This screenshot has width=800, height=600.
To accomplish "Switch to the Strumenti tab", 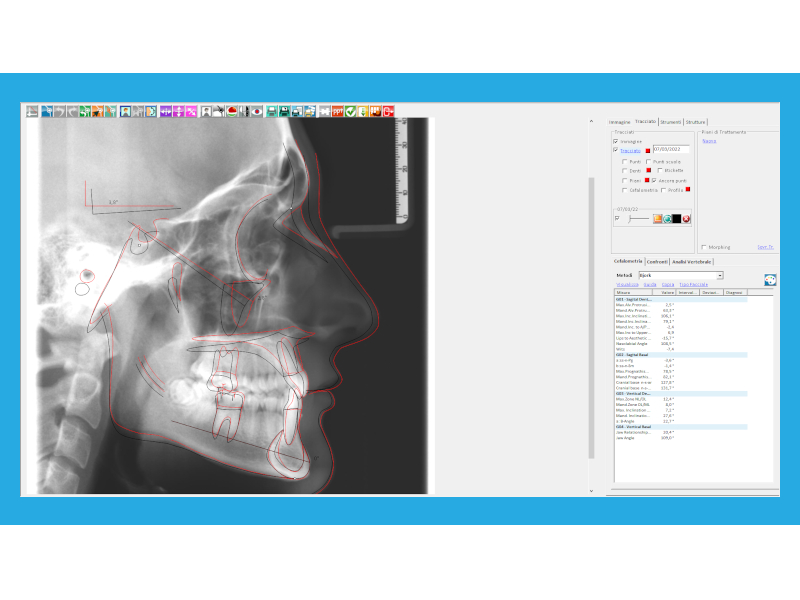I will pyautogui.click(x=670, y=122).
